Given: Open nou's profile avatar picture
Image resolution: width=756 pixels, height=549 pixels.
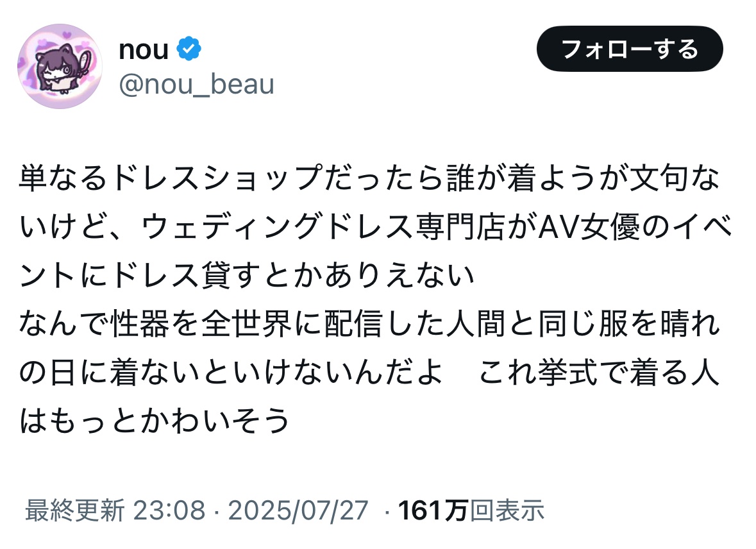Looking at the screenshot, I should coord(60,66).
